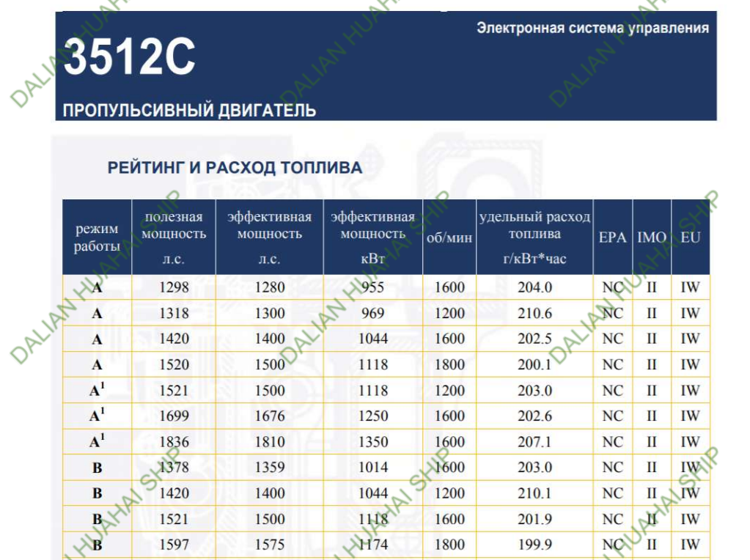The width and height of the screenshot is (750, 560).
Task: Select the 1250 kW cell
Action: [372, 416]
